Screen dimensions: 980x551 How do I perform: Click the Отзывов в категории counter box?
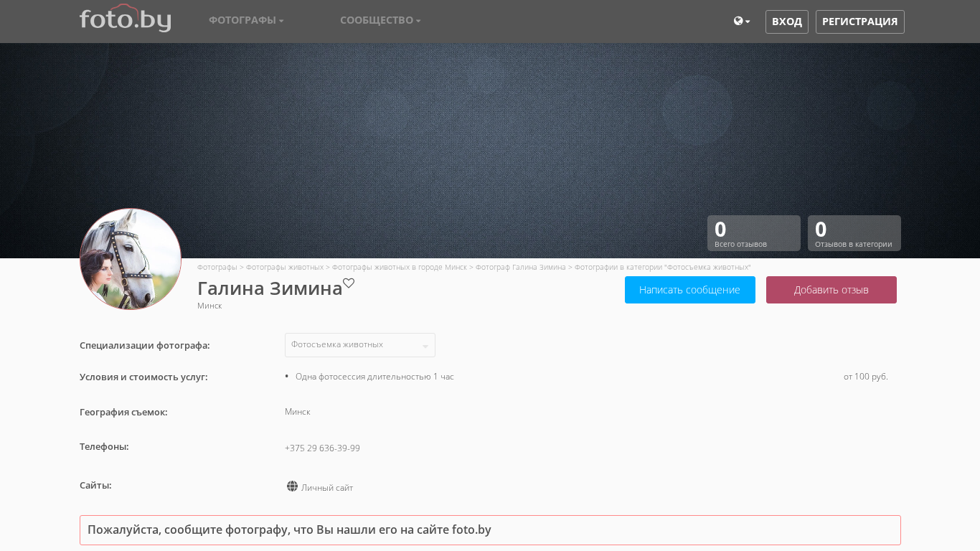(854, 233)
